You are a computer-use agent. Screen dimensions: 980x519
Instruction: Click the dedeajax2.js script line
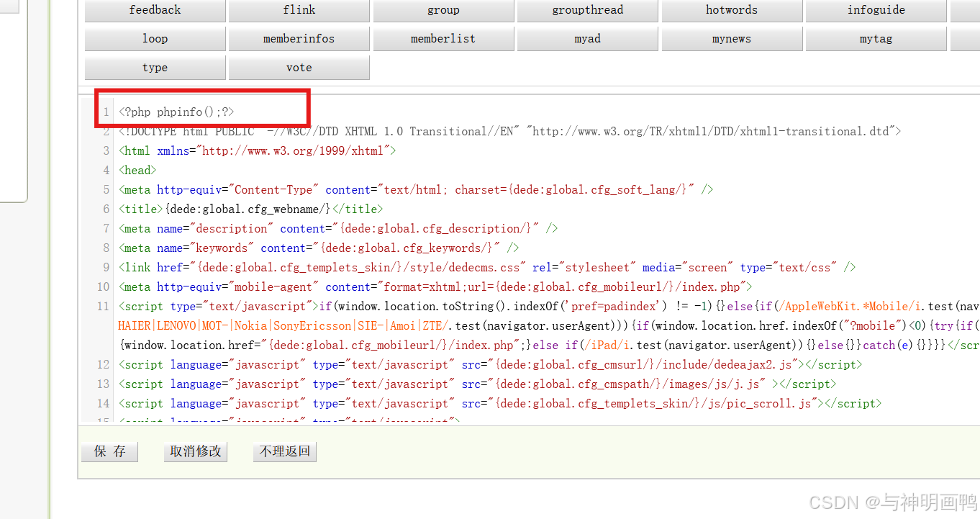tap(490, 364)
